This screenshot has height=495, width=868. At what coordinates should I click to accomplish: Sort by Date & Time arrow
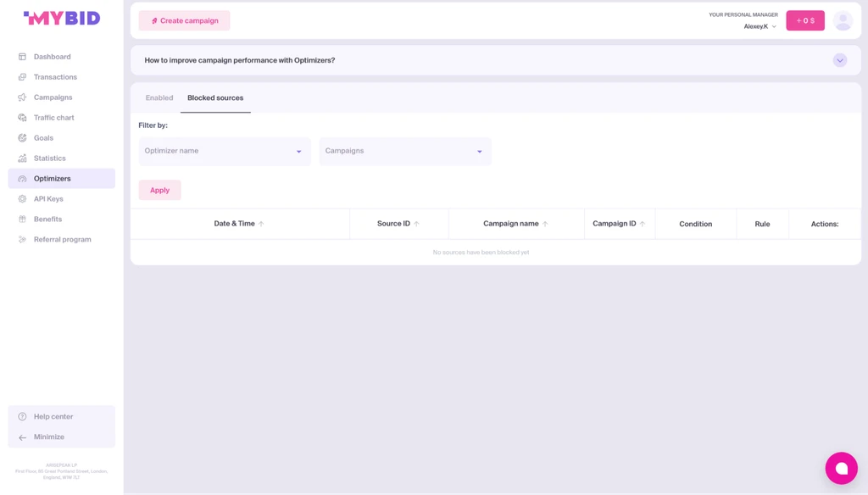coord(261,224)
